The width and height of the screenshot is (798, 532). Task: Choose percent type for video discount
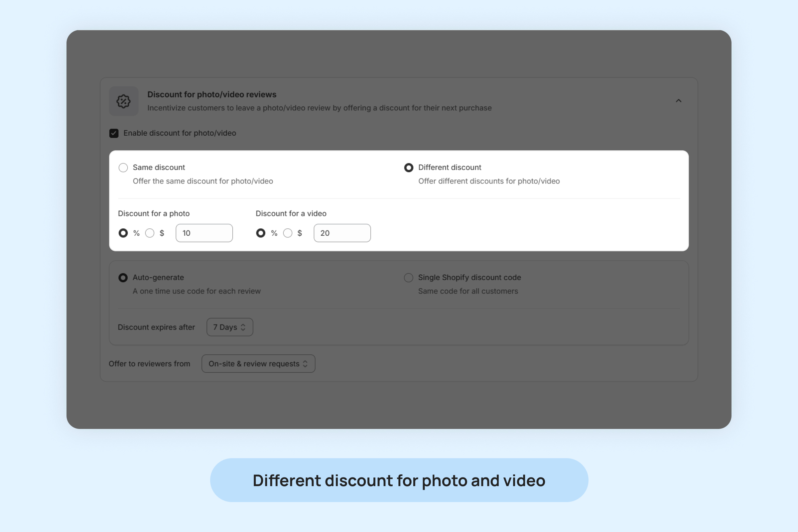click(x=261, y=233)
